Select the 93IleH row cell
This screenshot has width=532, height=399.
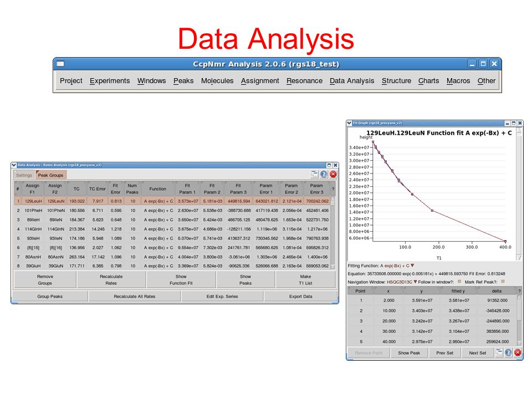[33, 238]
